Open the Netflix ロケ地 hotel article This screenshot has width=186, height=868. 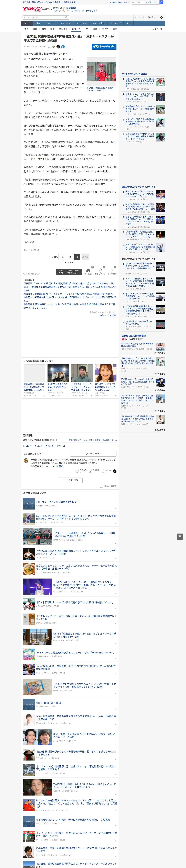tap(85, 635)
